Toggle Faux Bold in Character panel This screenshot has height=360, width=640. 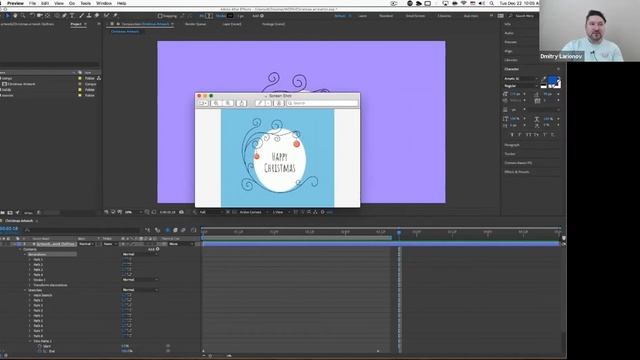click(512, 134)
